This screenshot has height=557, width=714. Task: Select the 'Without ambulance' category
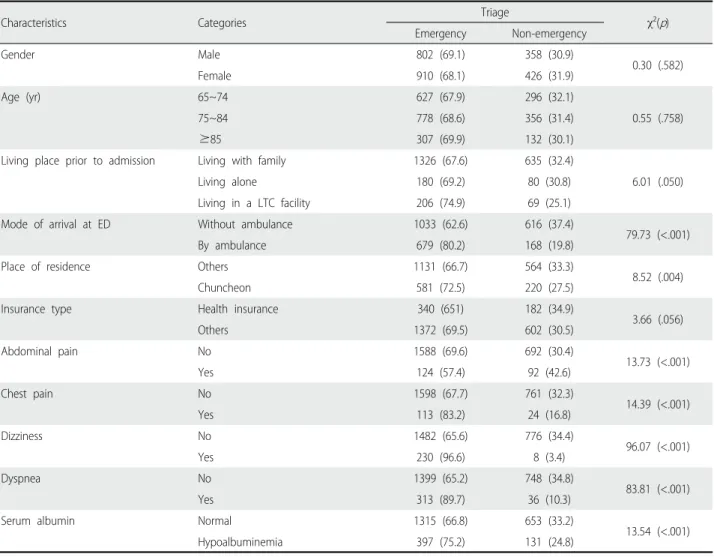[245, 224]
